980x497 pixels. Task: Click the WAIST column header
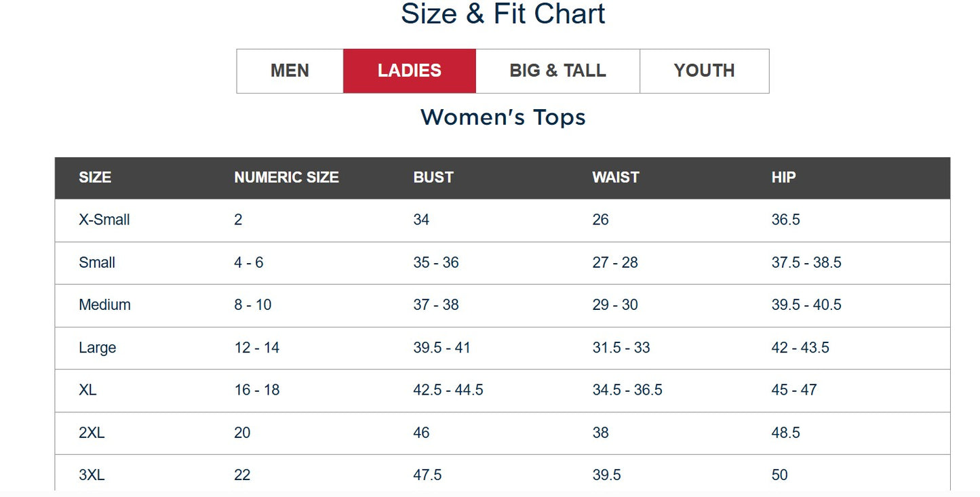pos(615,178)
